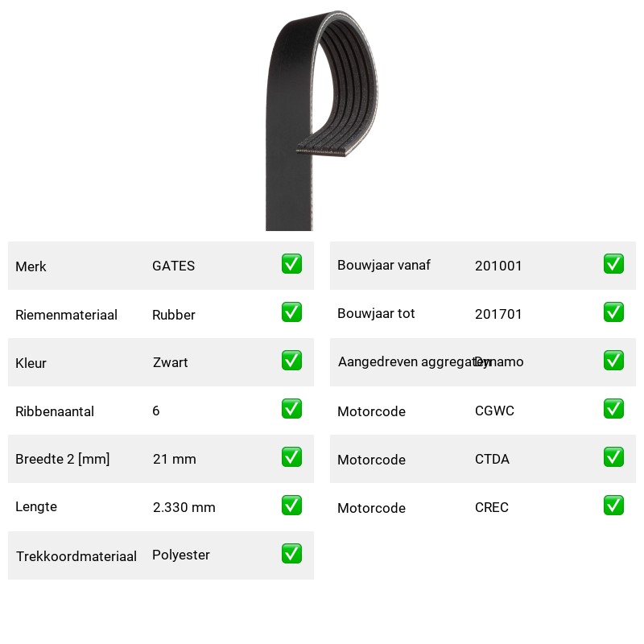
Task: Click checkmark beside 201701
Action: (613, 312)
